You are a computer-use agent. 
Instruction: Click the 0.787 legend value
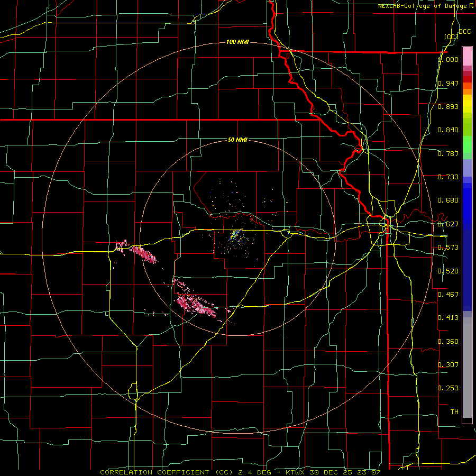tap(448, 153)
